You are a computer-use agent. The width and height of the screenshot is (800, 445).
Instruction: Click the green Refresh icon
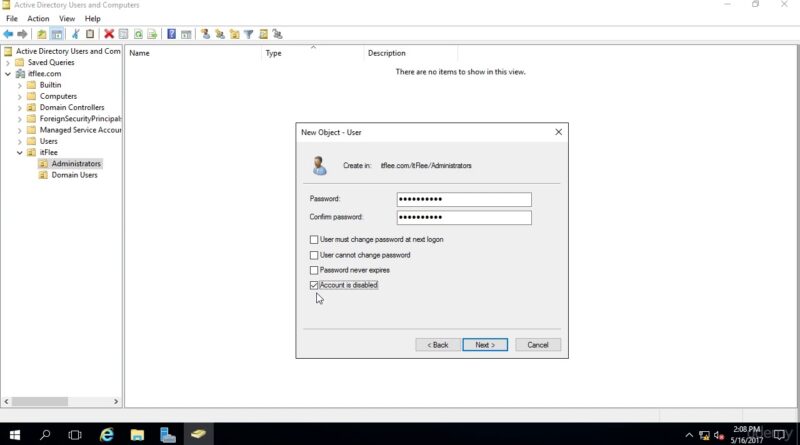[138, 34]
